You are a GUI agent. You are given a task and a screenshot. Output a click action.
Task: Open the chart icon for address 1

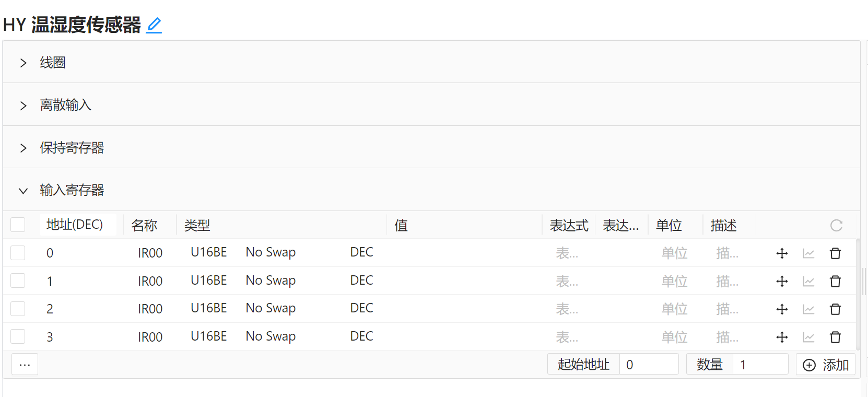click(808, 282)
